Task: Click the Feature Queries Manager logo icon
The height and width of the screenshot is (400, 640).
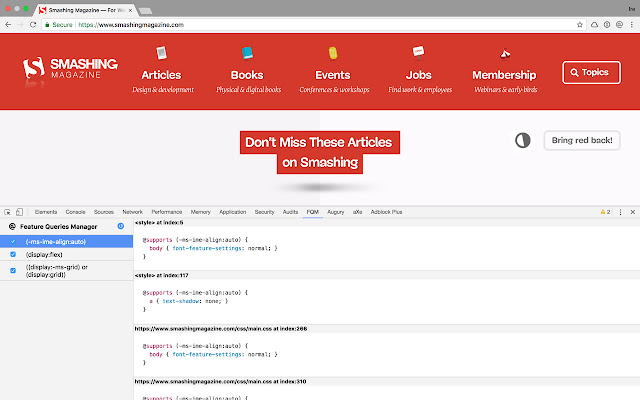Action: click(12, 227)
